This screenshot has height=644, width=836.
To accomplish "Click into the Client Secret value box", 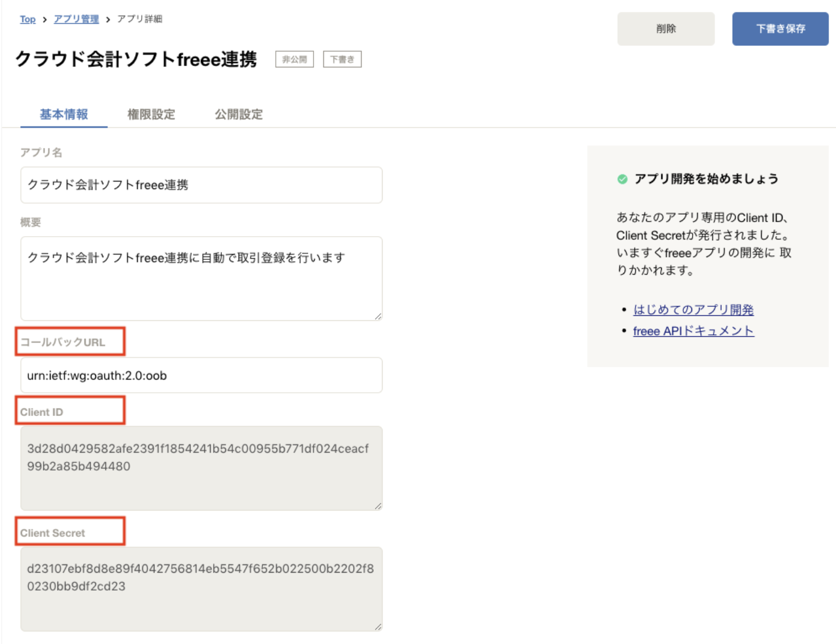I will click(x=201, y=589).
